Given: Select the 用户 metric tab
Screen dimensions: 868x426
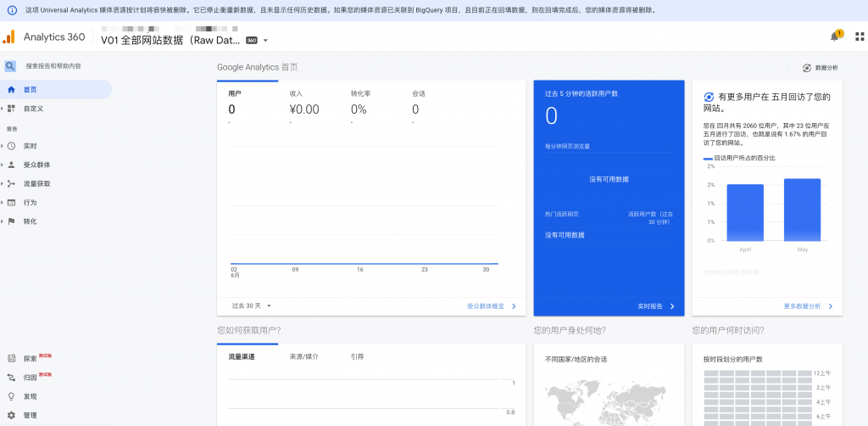Looking at the screenshot, I should click(248, 104).
